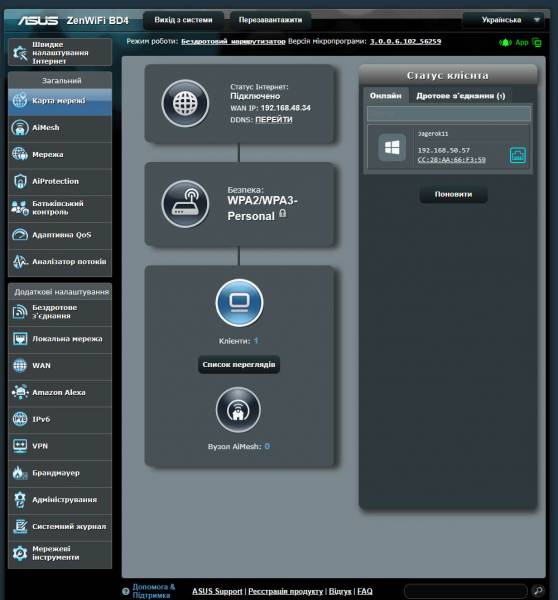Viewport: 558px width, 600px height.
Task: Open the Брандмауер menu item
Action: click(60, 473)
